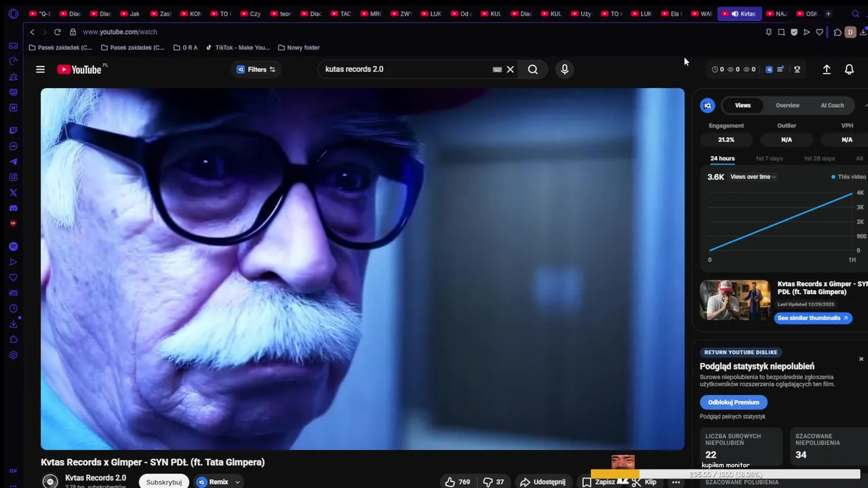Open the YouTube hamburger guide menu
This screenshot has width=868, height=488.
[x=40, y=69]
